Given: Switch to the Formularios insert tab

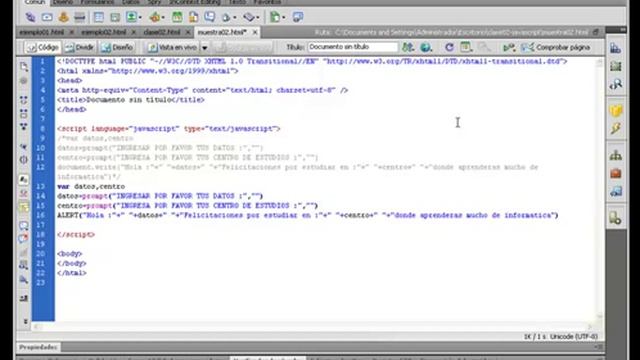Looking at the screenshot, I should 97,2.
